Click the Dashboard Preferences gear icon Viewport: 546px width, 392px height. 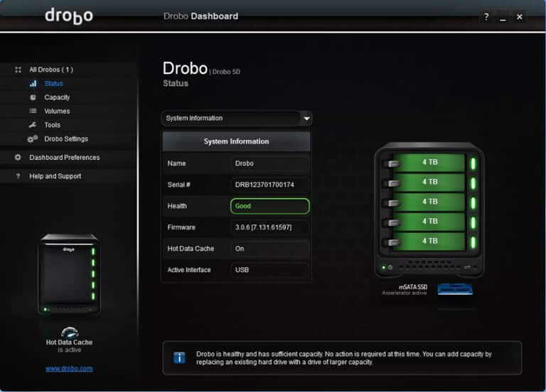[18, 158]
